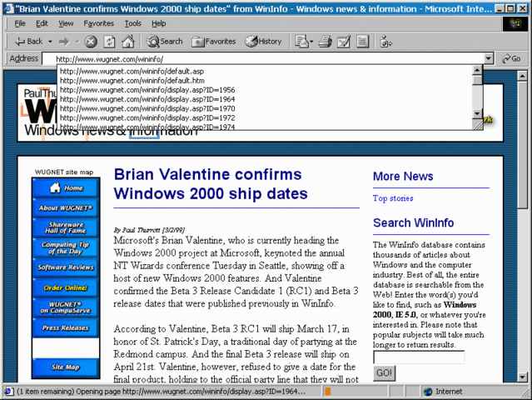Open the Favorites menu
The width and height of the screenshot is (532, 400).
coord(99,23)
